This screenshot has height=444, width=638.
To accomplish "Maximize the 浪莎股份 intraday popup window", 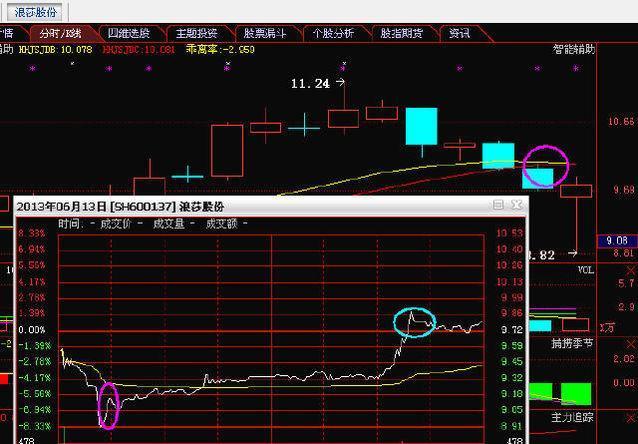I will 498,205.
